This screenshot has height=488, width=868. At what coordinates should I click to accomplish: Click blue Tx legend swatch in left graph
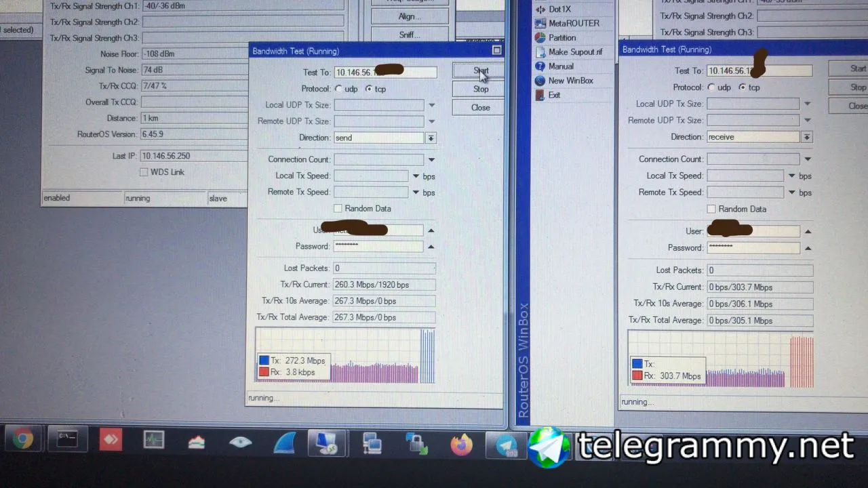[x=264, y=361]
